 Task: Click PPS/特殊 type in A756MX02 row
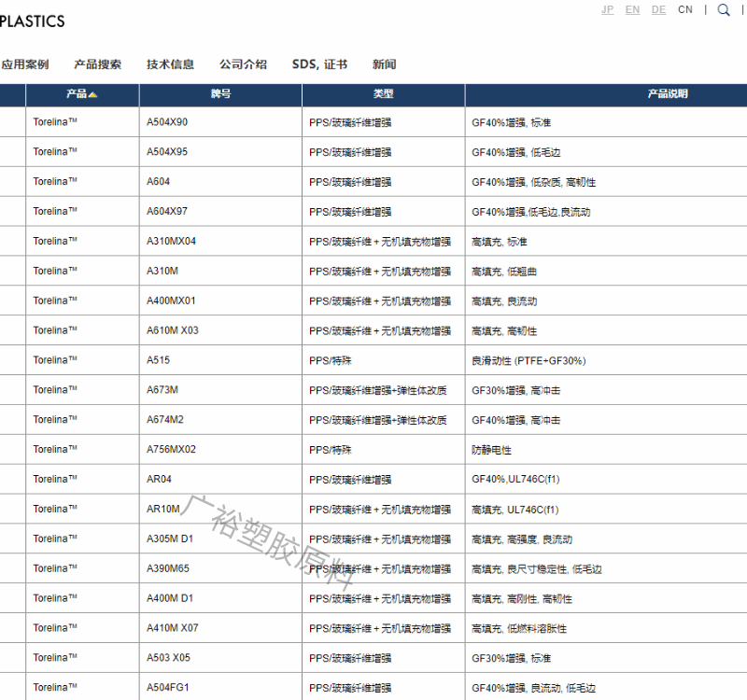[331, 450]
